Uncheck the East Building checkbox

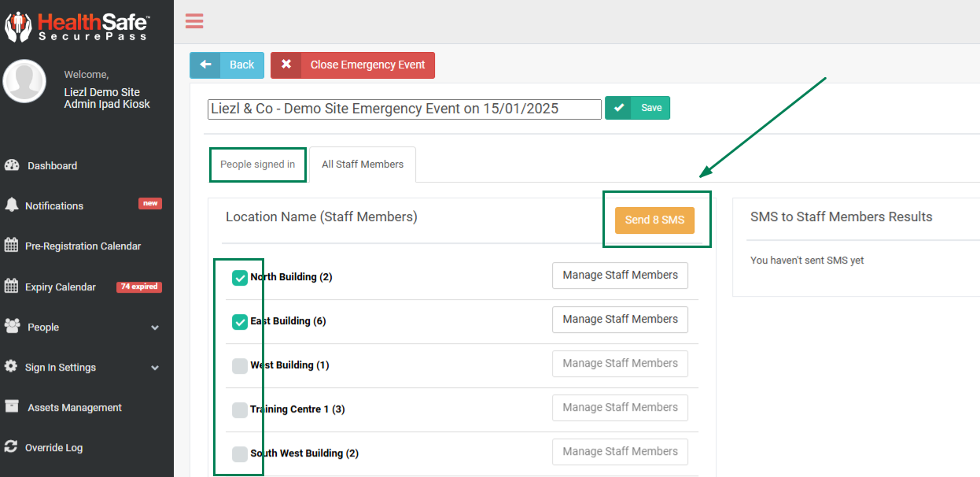240,322
